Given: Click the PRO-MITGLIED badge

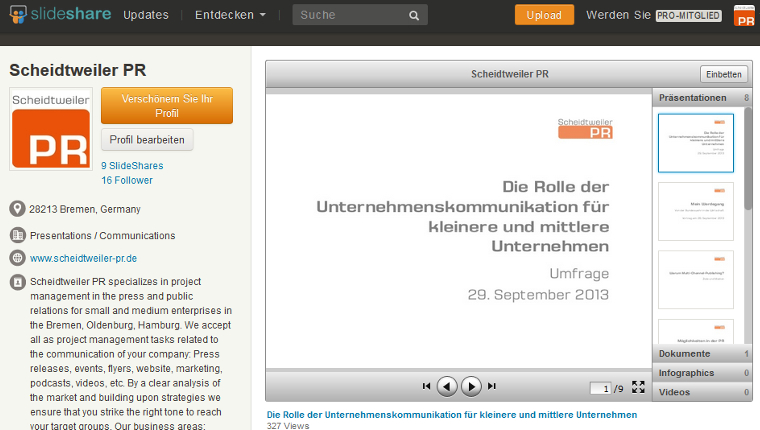Looking at the screenshot, I should pos(688,16).
